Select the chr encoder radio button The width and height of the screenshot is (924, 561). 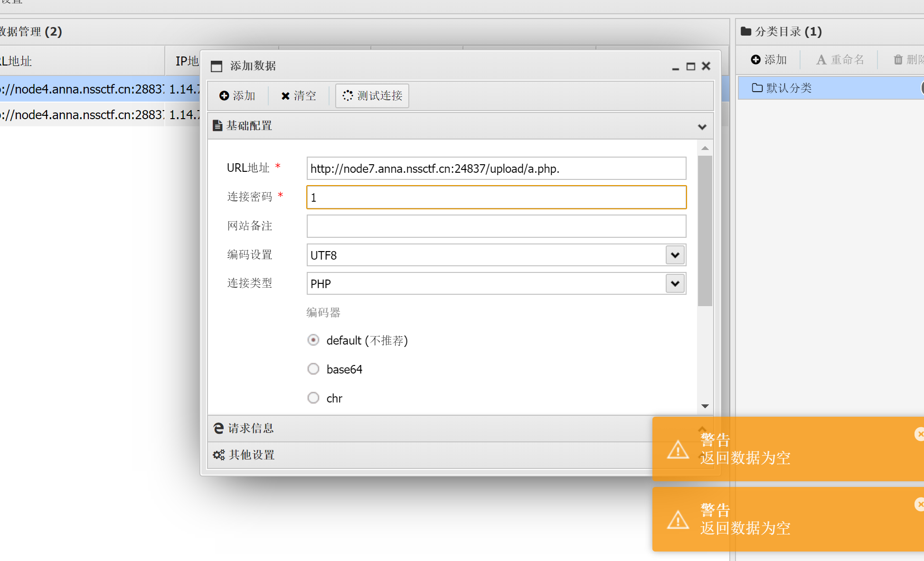coord(313,398)
